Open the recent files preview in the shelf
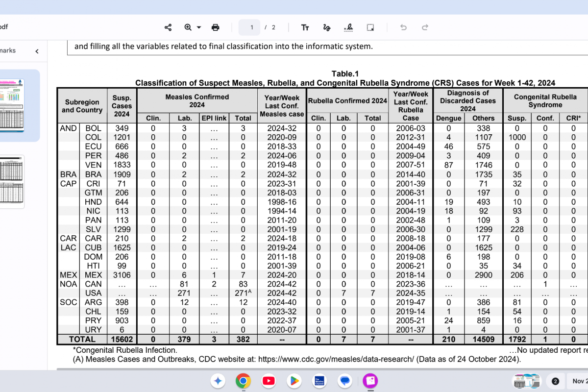Viewport: 588px width, 392px height. [x=526, y=381]
